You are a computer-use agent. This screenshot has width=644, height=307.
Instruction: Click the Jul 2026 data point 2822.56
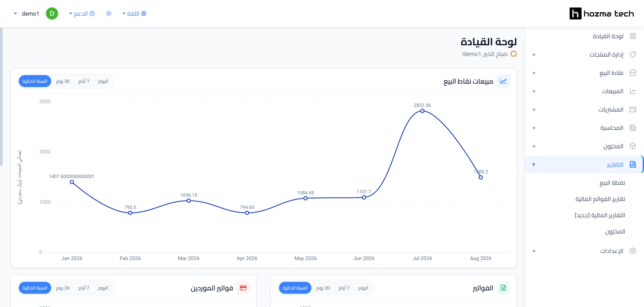(x=422, y=111)
